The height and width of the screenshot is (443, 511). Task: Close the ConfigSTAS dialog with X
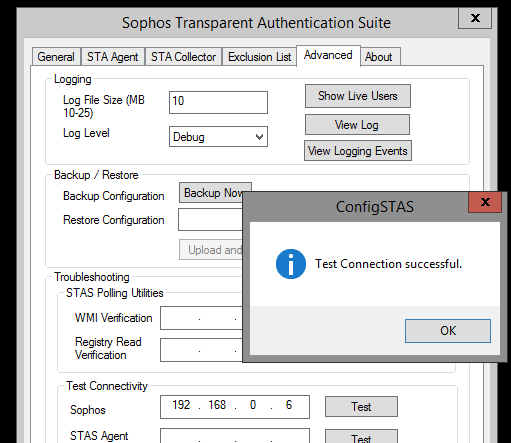(485, 202)
